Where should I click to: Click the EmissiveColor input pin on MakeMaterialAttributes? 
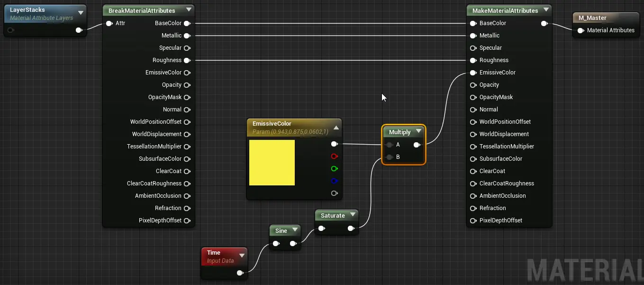(473, 73)
